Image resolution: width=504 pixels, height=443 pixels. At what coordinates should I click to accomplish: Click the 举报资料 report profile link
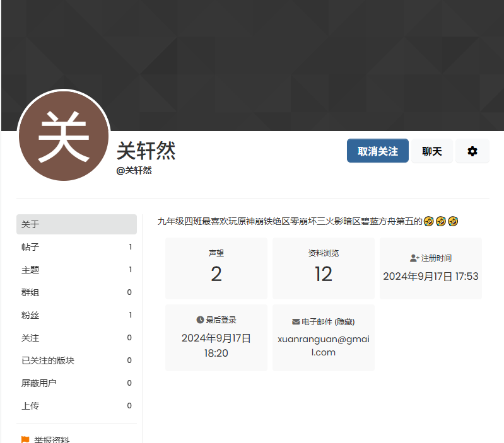click(x=52, y=439)
